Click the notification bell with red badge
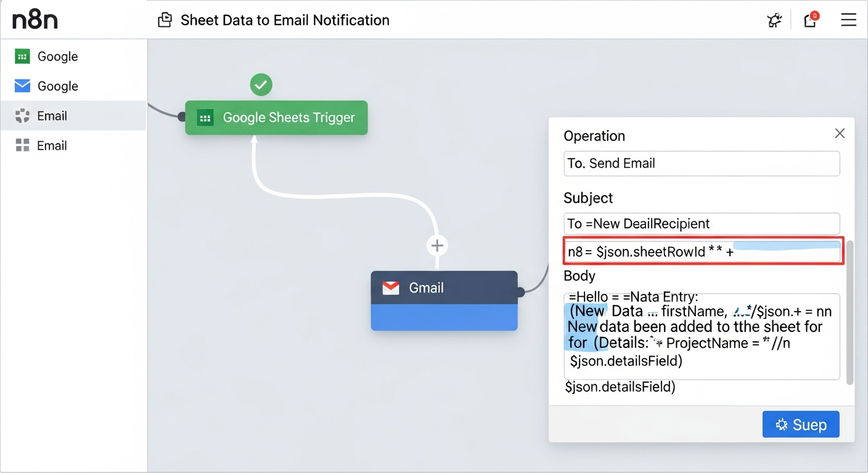The height and width of the screenshot is (473, 868). pyautogui.click(x=810, y=20)
